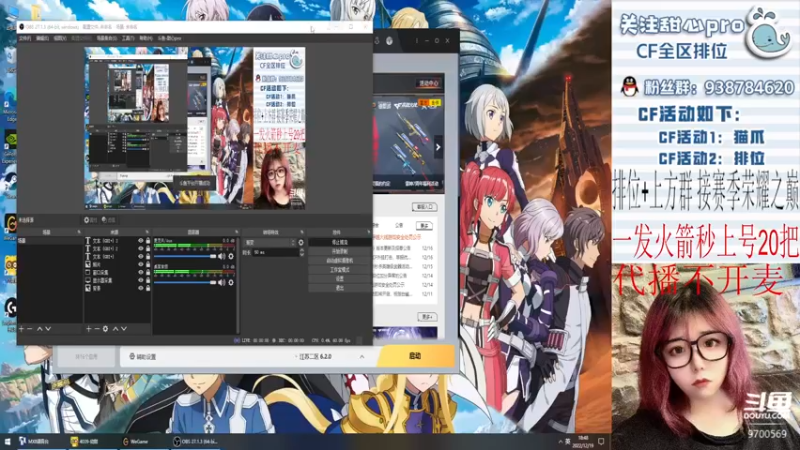Open source properties gear in Sources toolbar
This screenshot has width=800, height=450.
105,329
